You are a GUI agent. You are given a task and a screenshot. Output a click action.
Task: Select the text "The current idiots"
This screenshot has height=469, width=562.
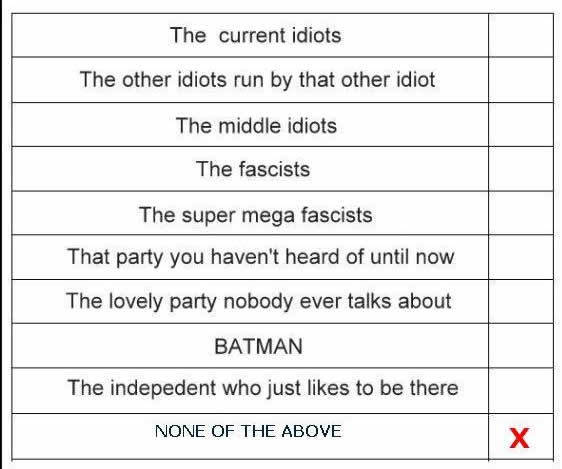[x=256, y=35]
